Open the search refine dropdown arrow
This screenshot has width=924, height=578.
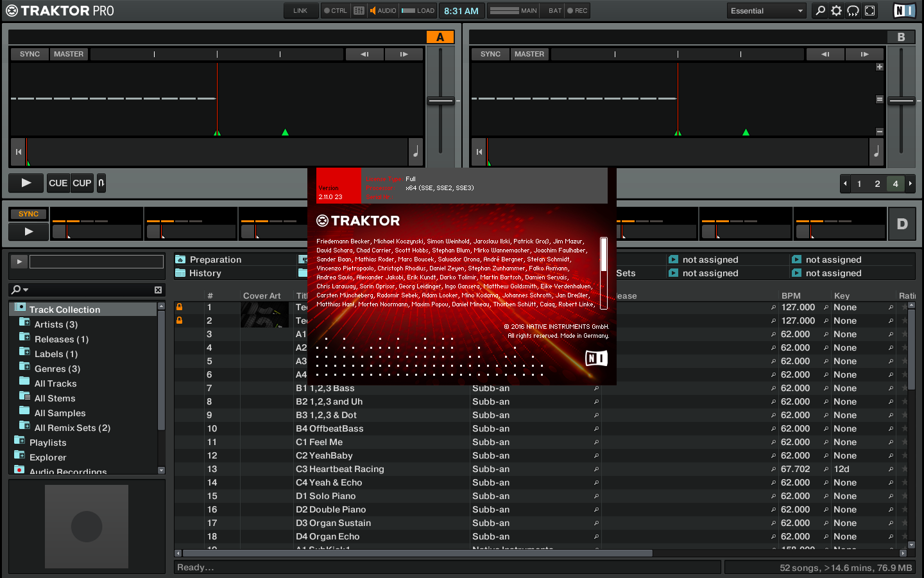pos(26,290)
